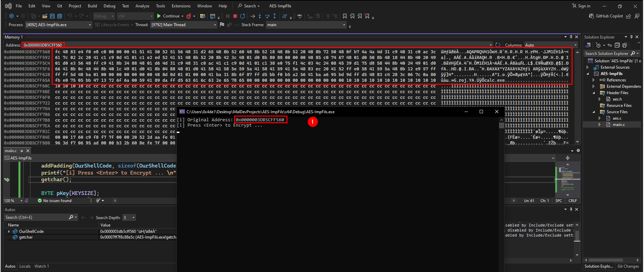
Task: Stop debugging with the red square button
Action: [x=235, y=16]
